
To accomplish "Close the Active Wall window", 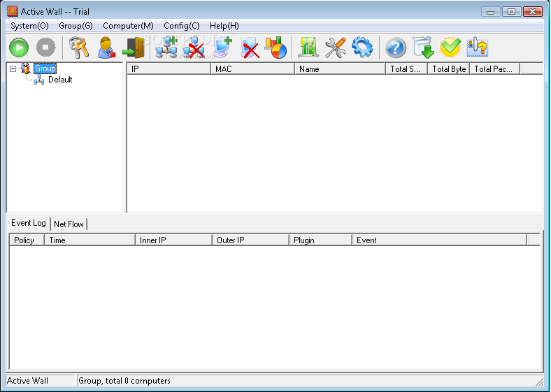I will coord(533,12).
